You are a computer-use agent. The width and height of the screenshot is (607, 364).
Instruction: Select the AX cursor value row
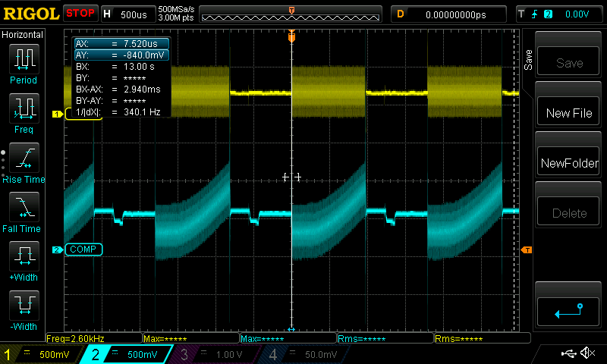(x=121, y=43)
